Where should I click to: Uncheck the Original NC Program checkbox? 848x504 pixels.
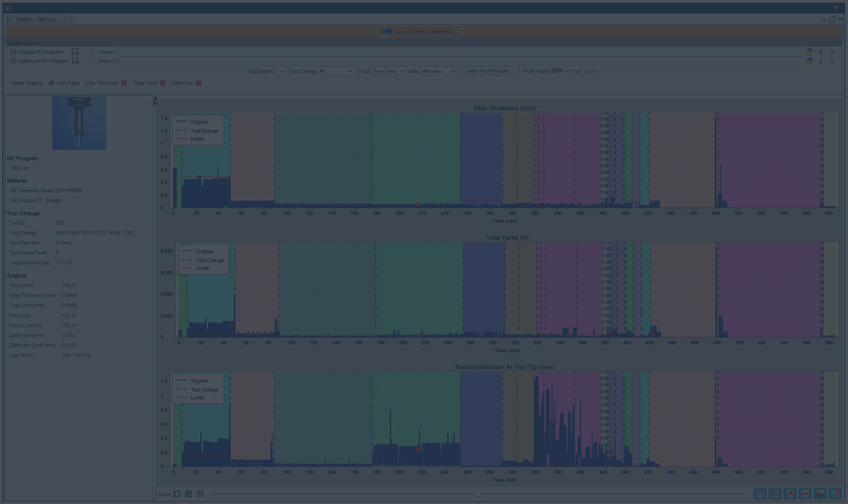coord(13,52)
